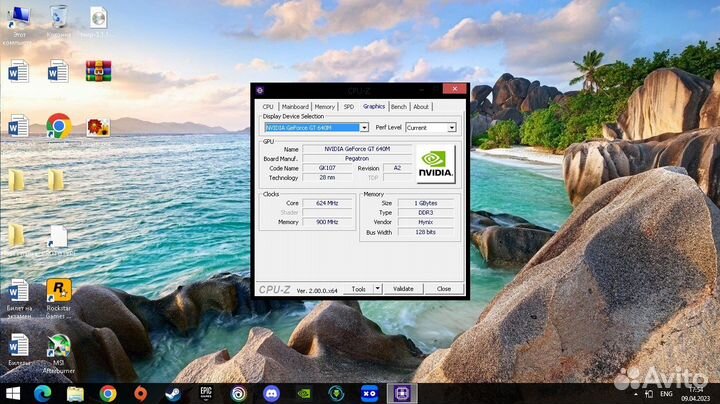Click the NVIDIA logo in CPU-Z
The image size is (720, 404).
coord(435,164)
